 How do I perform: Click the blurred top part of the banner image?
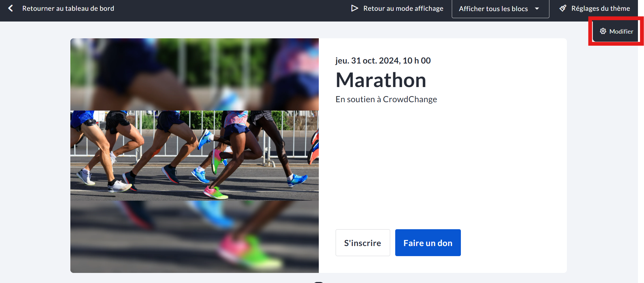pyautogui.click(x=195, y=74)
